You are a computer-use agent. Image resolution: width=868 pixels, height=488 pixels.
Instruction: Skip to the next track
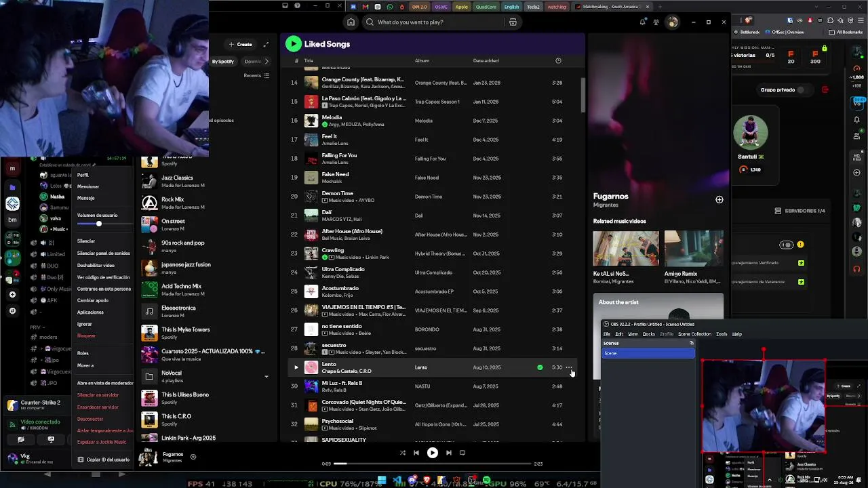[x=448, y=453]
